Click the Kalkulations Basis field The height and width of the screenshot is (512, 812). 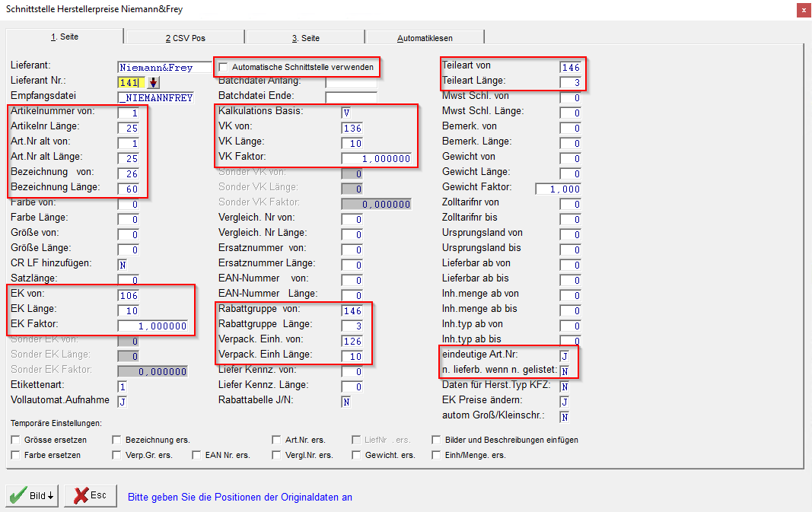tap(346, 113)
